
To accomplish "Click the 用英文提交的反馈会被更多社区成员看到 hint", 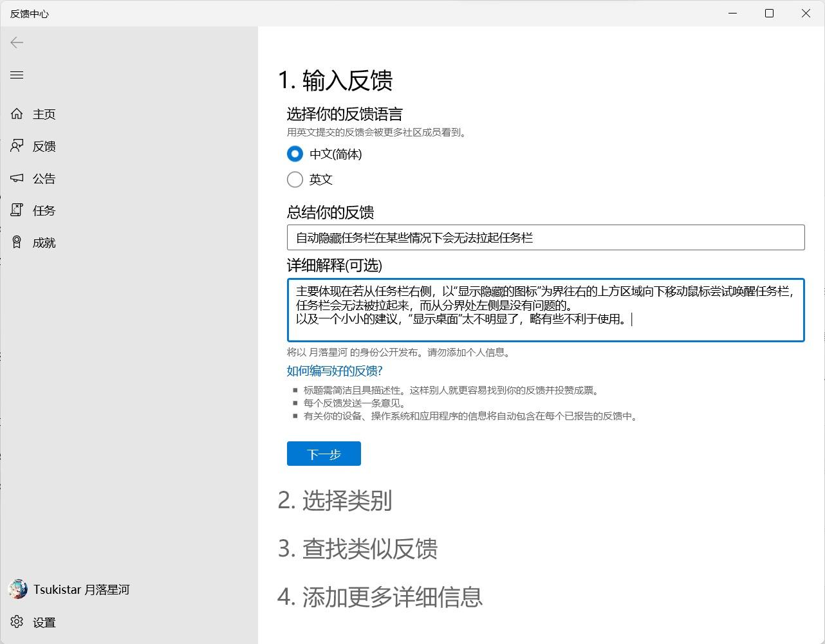I will 376,133.
